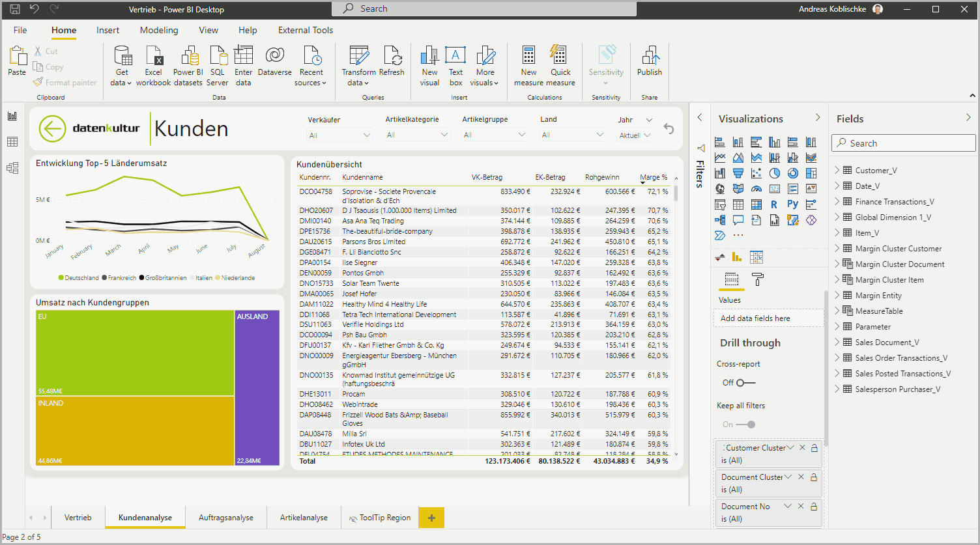Toggle the Cross-report drill through switch
980x545 pixels.
coord(745,383)
